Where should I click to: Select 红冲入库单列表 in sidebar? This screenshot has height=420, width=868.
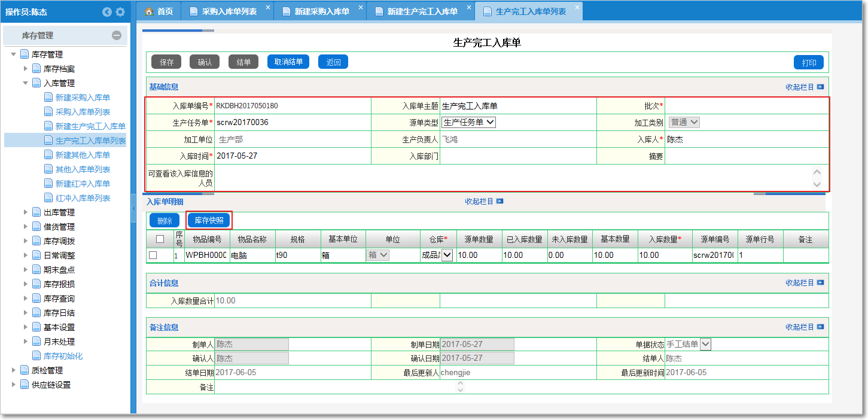pos(83,198)
